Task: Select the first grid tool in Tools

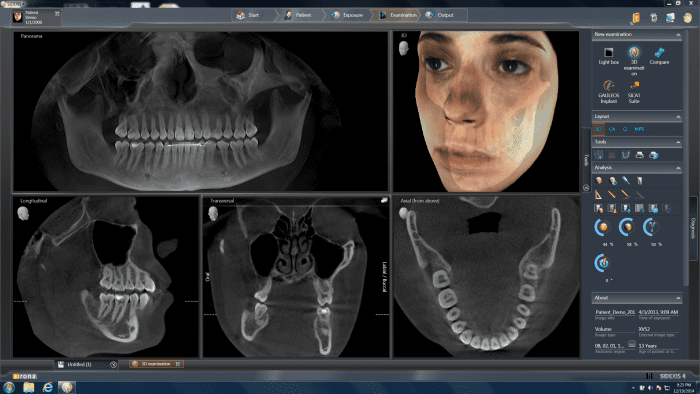Action: [x=599, y=155]
